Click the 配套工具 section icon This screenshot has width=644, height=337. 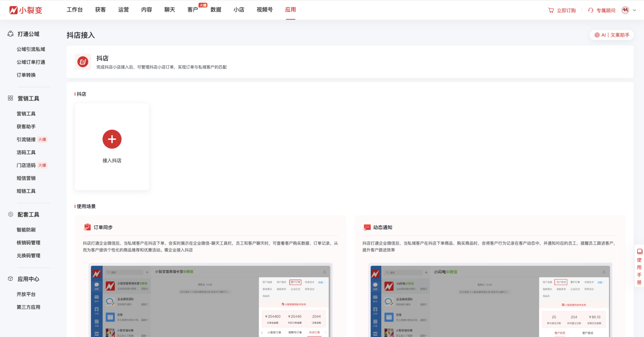point(11,214)
